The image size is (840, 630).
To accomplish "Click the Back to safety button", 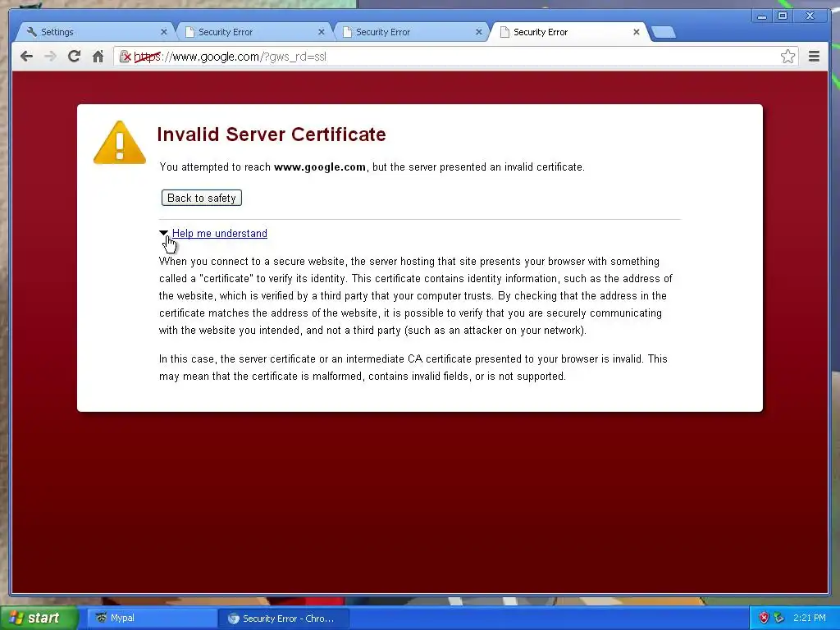I will 202,198.
